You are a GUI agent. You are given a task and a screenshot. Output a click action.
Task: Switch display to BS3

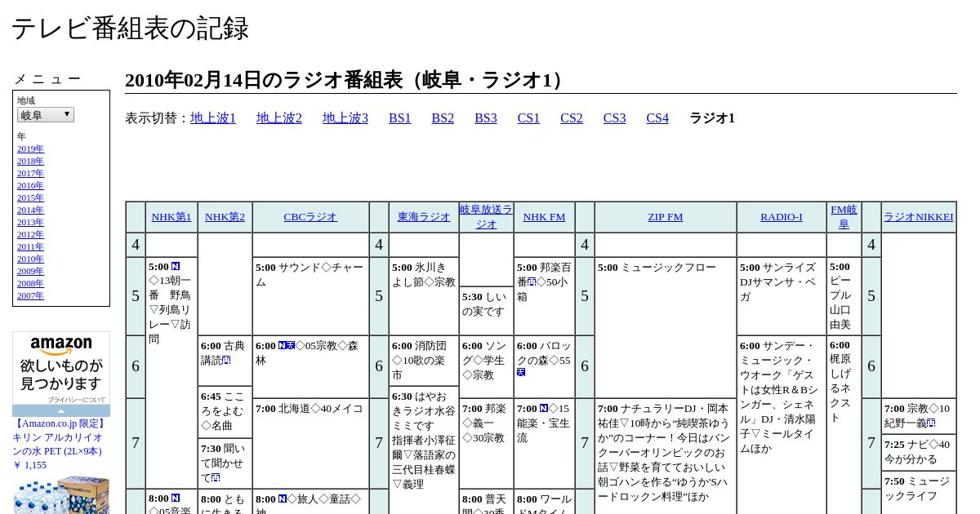486,118
